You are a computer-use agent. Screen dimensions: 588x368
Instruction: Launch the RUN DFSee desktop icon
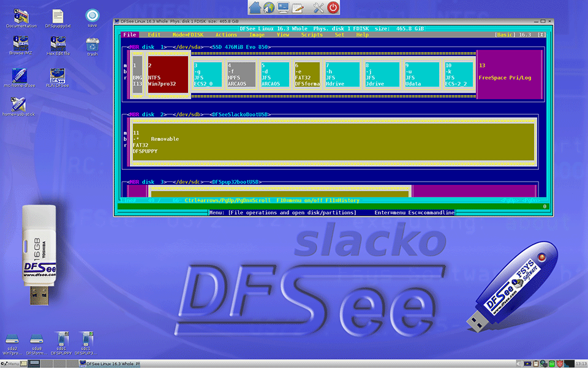(58, 78)
